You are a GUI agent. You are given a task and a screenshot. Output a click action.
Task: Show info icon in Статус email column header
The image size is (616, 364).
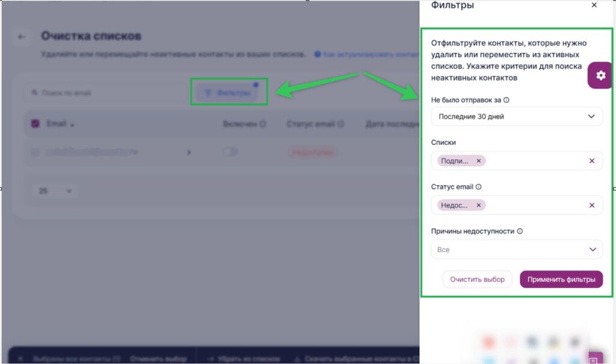[340, 124]
